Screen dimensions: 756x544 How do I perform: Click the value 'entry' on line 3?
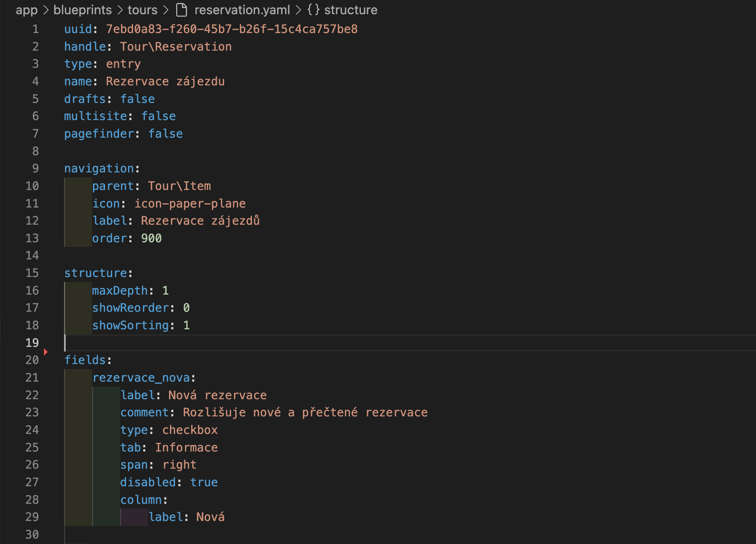[123, 64]
